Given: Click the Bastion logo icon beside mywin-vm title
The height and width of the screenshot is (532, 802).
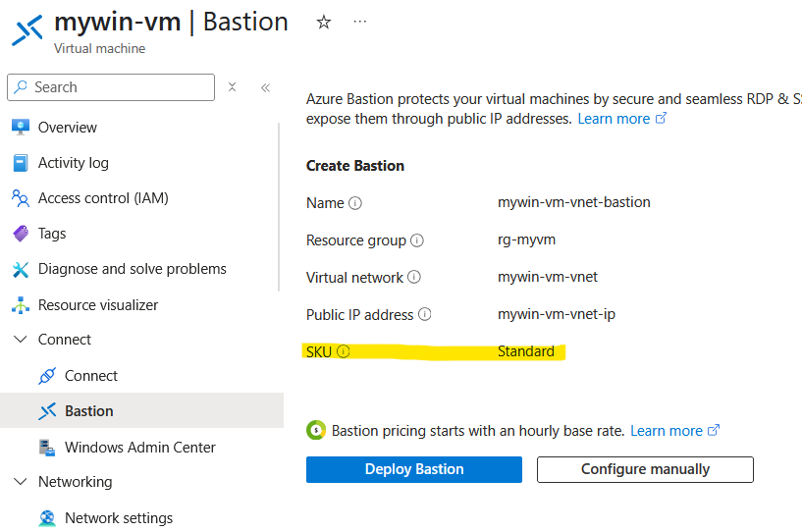Looking at the screenshot, I should coord(27,30).
